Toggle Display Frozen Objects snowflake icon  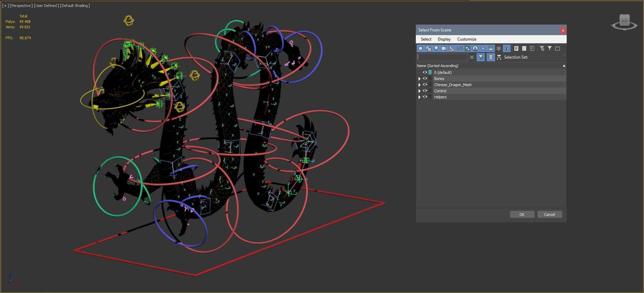point(499,49)
